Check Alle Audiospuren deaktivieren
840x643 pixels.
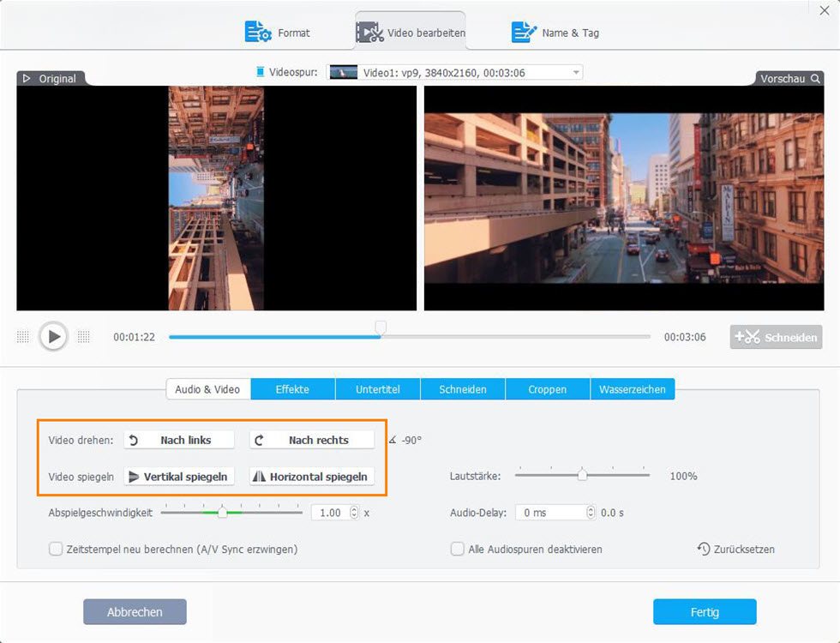458,549
